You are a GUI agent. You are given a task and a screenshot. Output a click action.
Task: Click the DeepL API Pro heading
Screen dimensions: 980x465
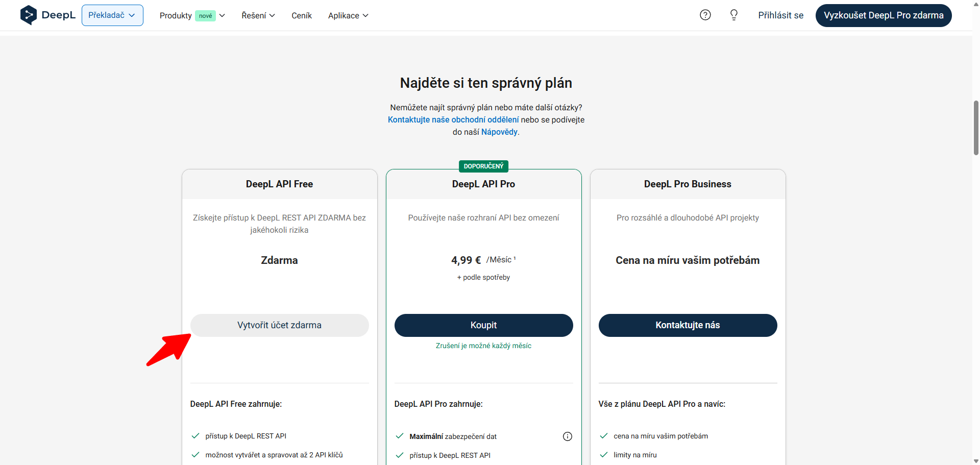tap(484, 184)
